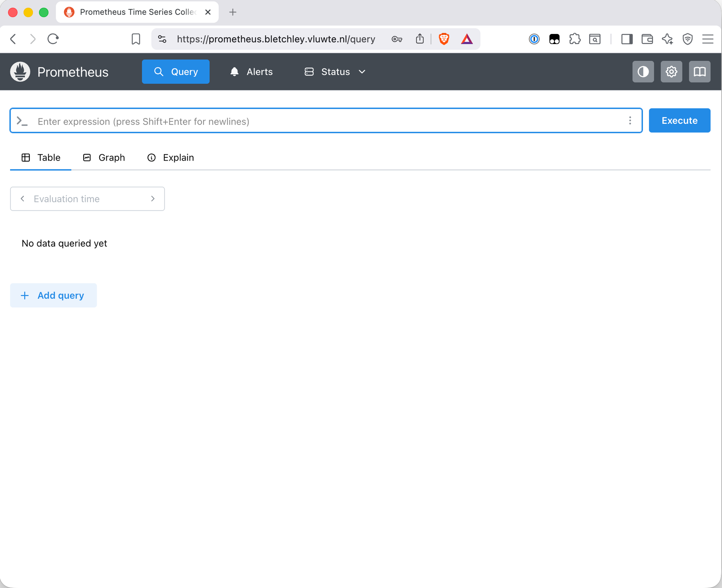Open the expression options three-dot menu

click(x=630, y=121)
